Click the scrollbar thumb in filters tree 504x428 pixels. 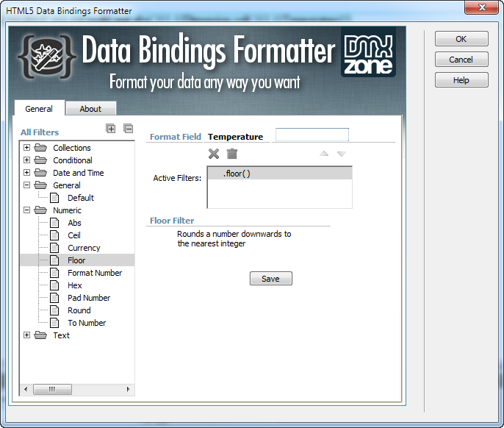point(52,389)
